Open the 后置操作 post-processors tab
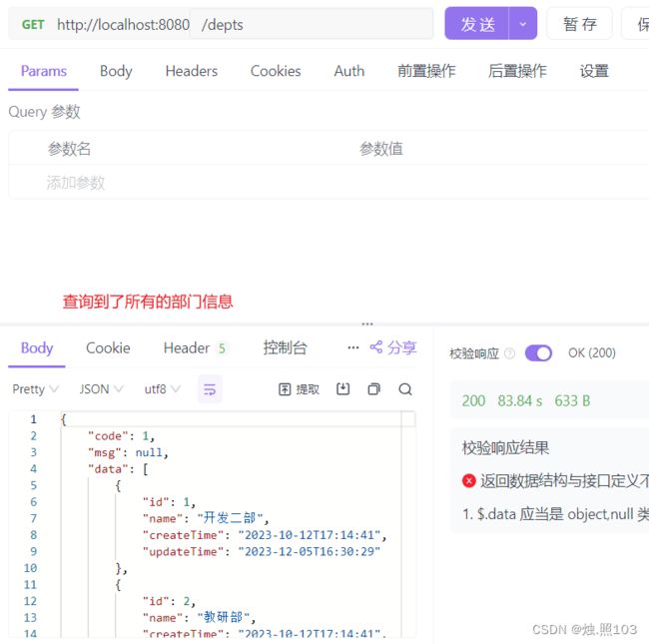Viewport: 649px width, 644px height. pos(517,71)
